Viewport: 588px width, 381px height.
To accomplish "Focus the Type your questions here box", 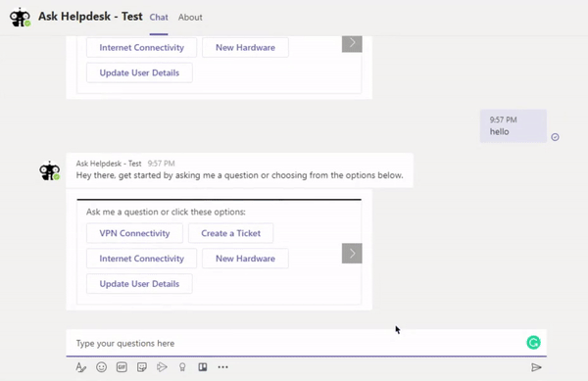I will 307,343.
